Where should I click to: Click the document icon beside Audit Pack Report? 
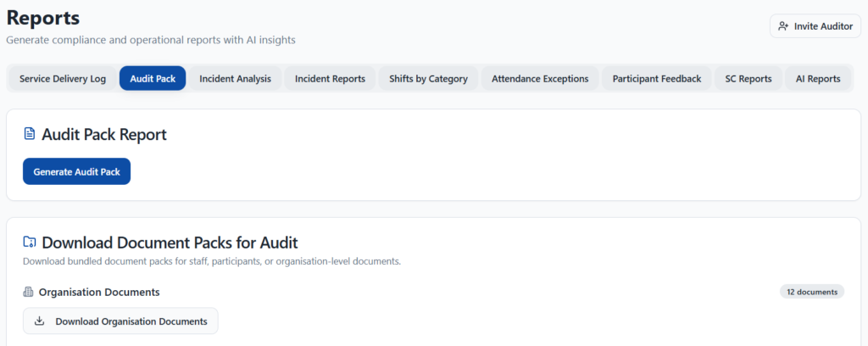tap(30, 133)
